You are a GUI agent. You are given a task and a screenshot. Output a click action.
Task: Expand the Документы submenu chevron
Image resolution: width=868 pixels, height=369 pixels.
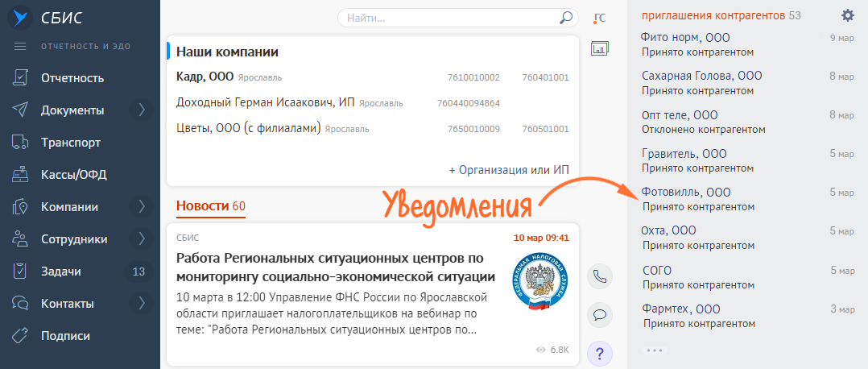pos(142,110)
